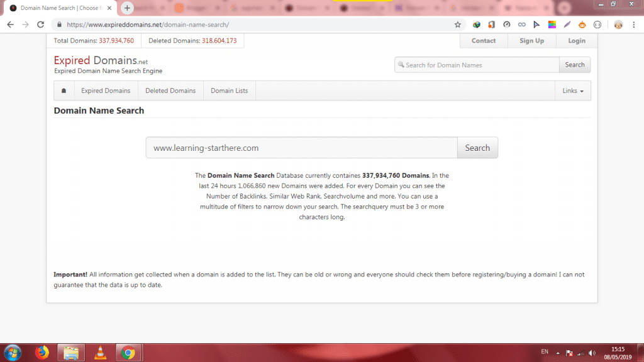Click the EN language indicator in tray
644x362 pixels.
click(545, 352)
